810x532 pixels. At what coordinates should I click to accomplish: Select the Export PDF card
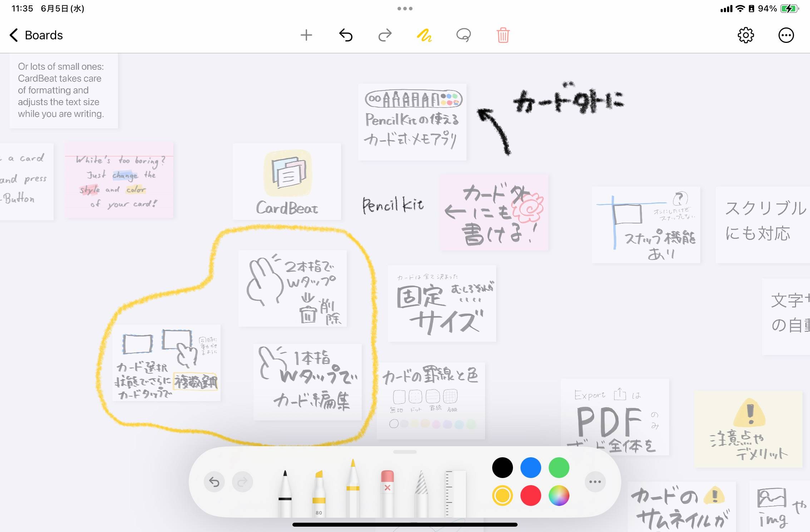615,417
